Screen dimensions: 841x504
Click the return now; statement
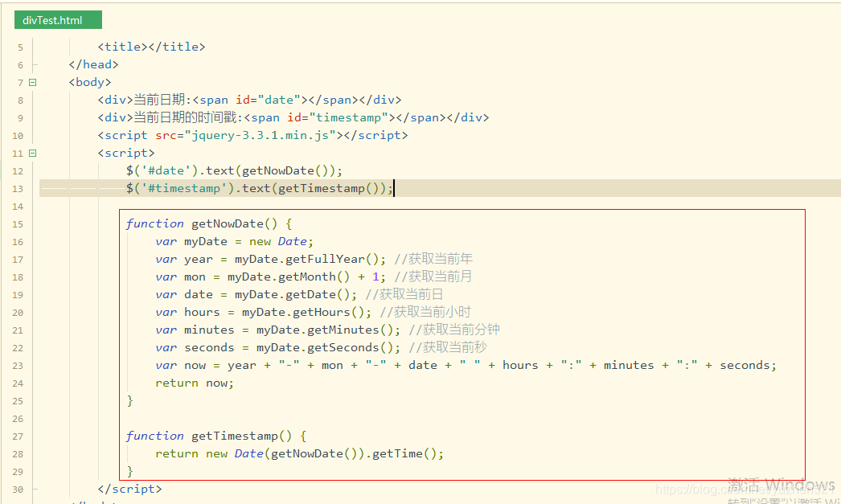coord(195,383)
